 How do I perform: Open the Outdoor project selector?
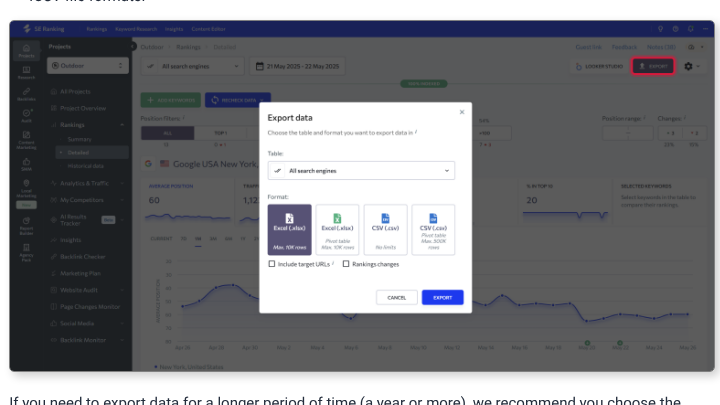pyautogui.click(x=87, y=66)
